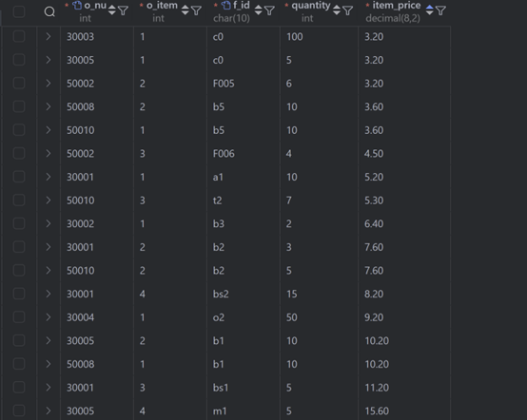Image resolution: width=527 pixels, height=420 pixels.
Task: Expand the row 30001 bs2 details
Action: point(49,294)
